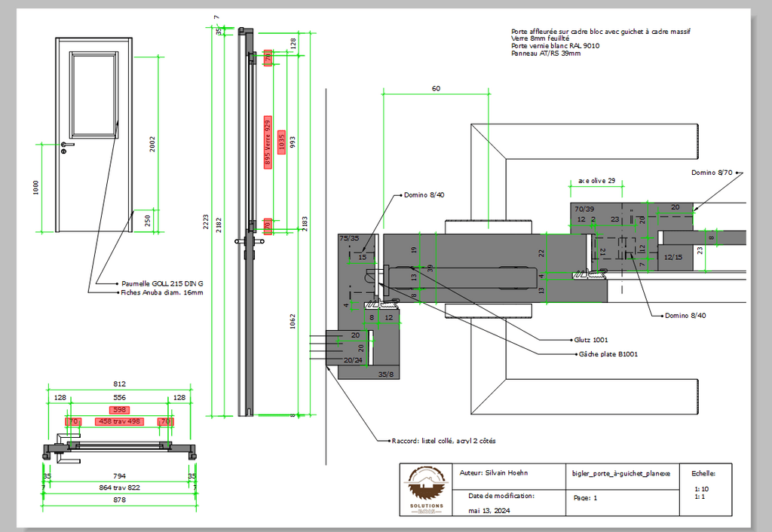The height and width of the screenshot is (532, 772).
Task: Click the '794' width dimension
Action: click(x=120, y=476)
